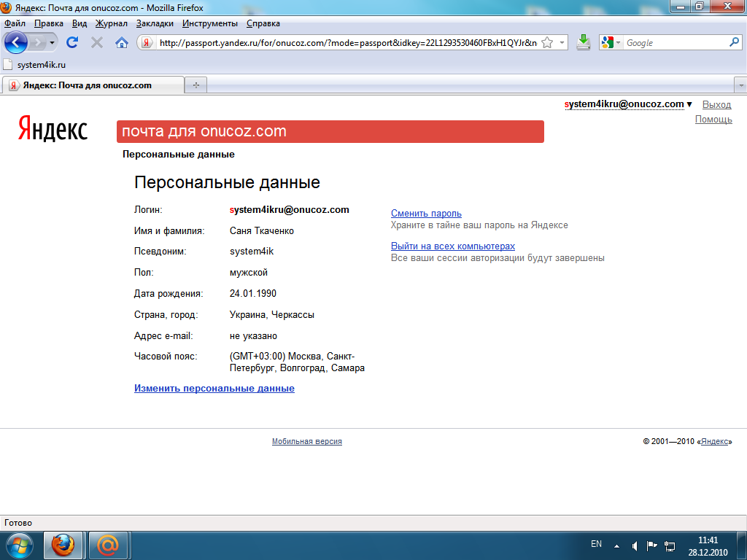Open the Журнал menu
Viewport: 747px width, 560px height.
(112, 23)
